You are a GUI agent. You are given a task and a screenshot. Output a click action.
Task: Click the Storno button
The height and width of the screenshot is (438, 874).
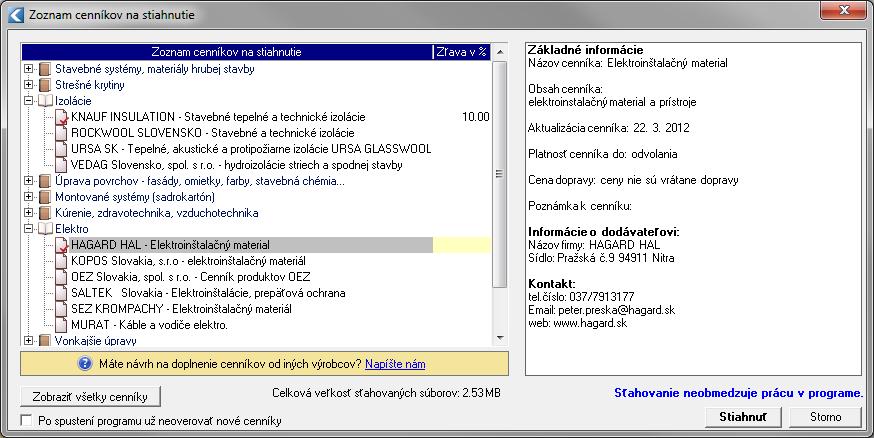coord(826,417)
